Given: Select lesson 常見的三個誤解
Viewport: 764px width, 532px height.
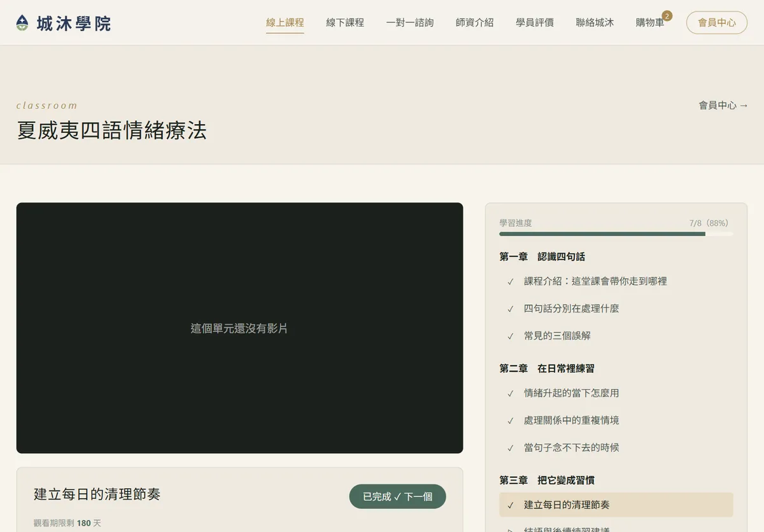Looking at the screenshot, I should pyautogui.click(x=616, y=335).
